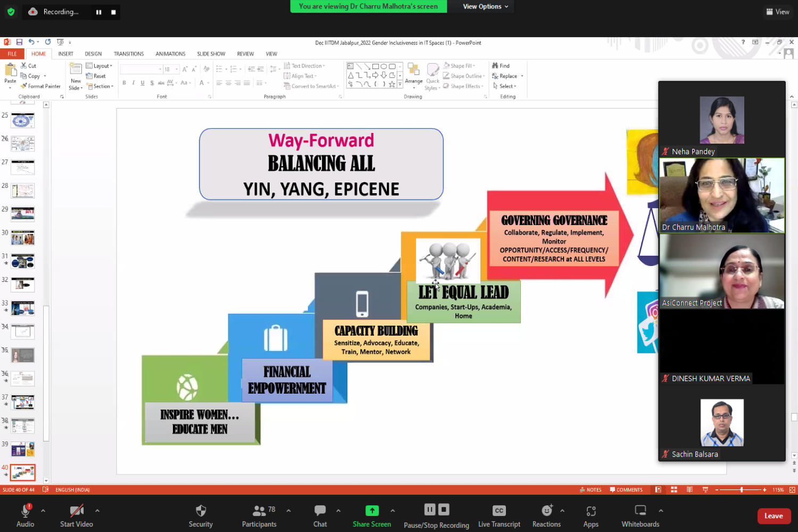
Task: Change Zoom layout with View button
Action: pos(778,12)
